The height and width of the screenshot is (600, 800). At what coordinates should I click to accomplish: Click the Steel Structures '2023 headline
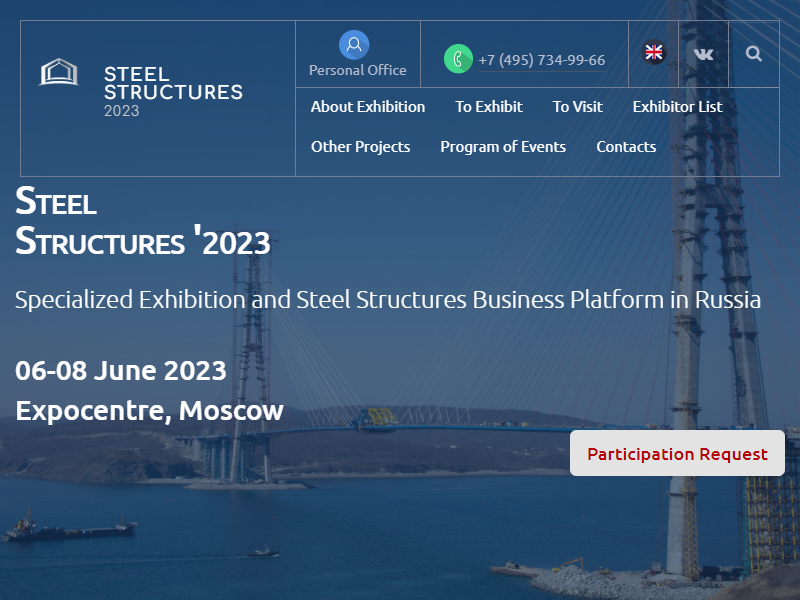(x=143, y=221)
